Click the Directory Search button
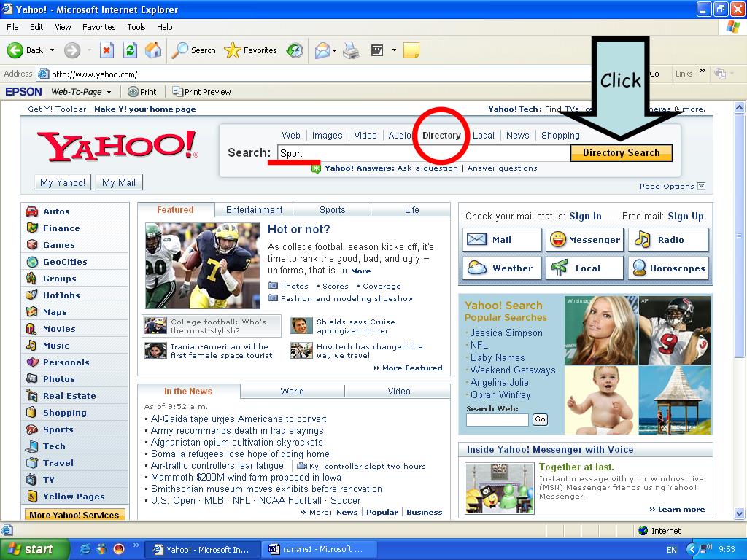 point(622,153)
